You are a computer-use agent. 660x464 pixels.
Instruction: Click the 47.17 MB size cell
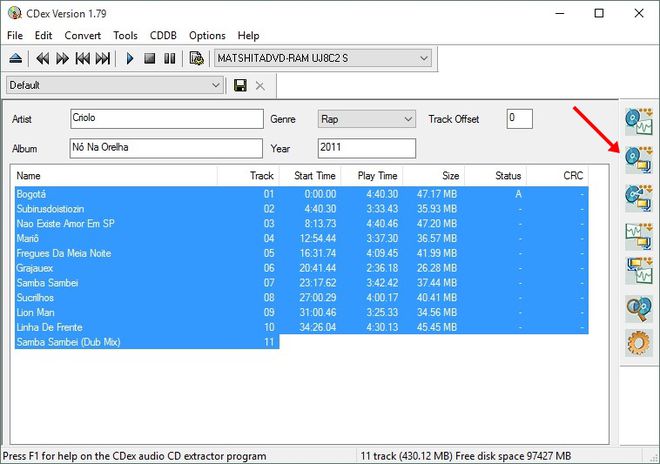437,194
